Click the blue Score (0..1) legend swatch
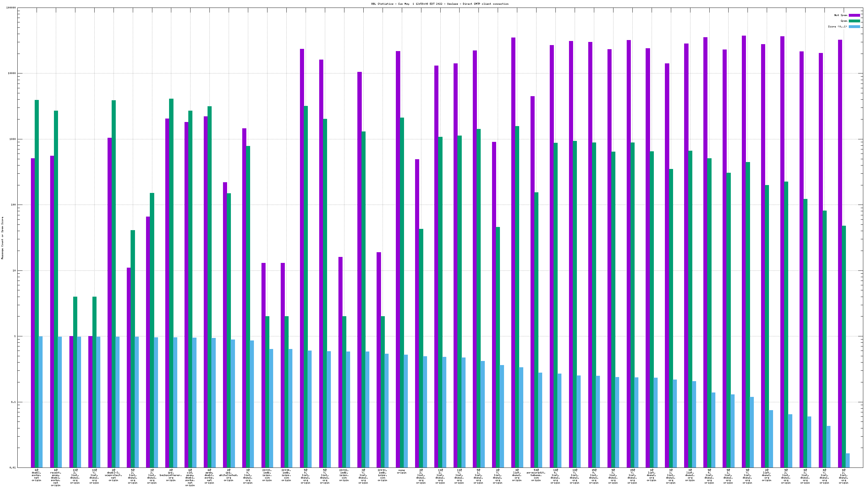 click(854, 26)
